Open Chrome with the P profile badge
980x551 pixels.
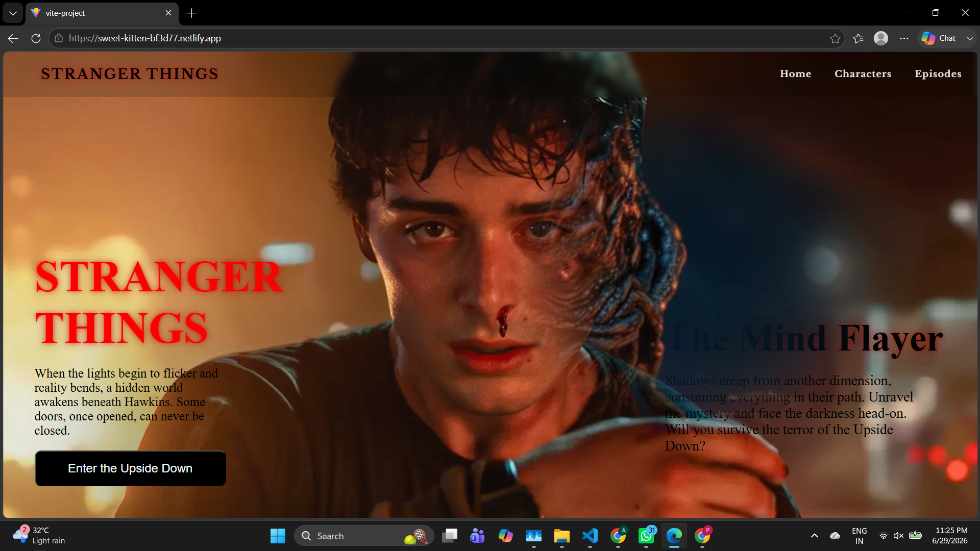pos(702,536)
